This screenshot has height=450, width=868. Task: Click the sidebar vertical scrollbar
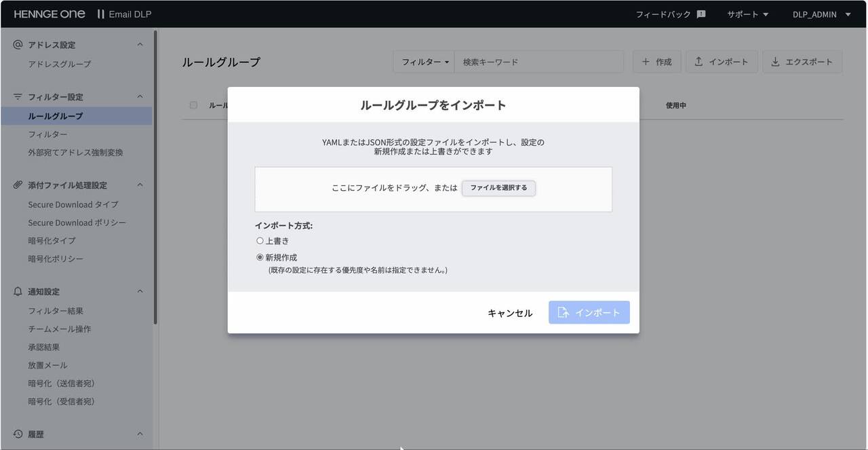pyautogui.click(x=155, y=176)
